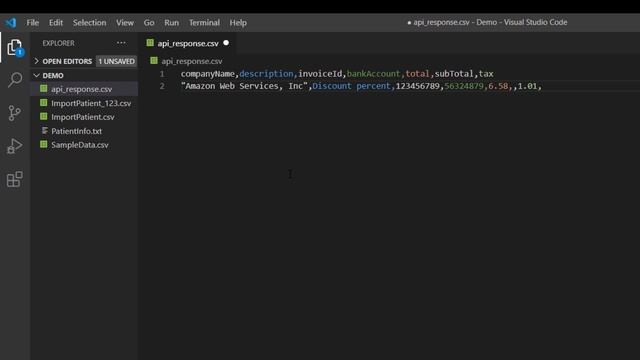Click the breadcrumb csv file icon
The height and width of the screenshot is (360, 640).
click(x=154, y=61)
